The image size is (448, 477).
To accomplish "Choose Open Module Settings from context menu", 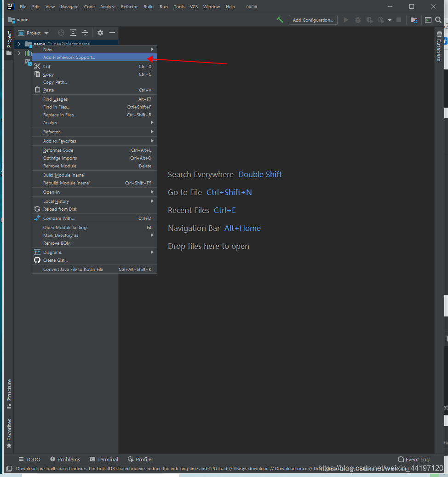I will [66, 227].
